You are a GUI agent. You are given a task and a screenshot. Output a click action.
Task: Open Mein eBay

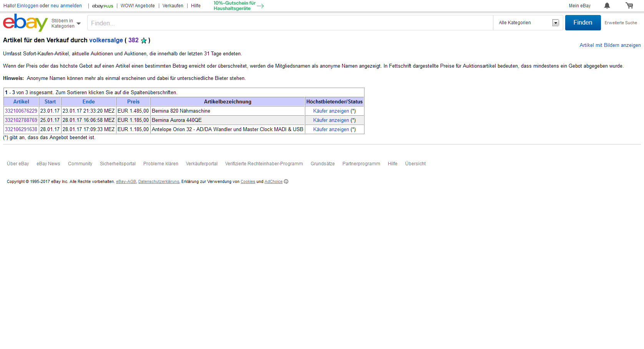(580, 6)
